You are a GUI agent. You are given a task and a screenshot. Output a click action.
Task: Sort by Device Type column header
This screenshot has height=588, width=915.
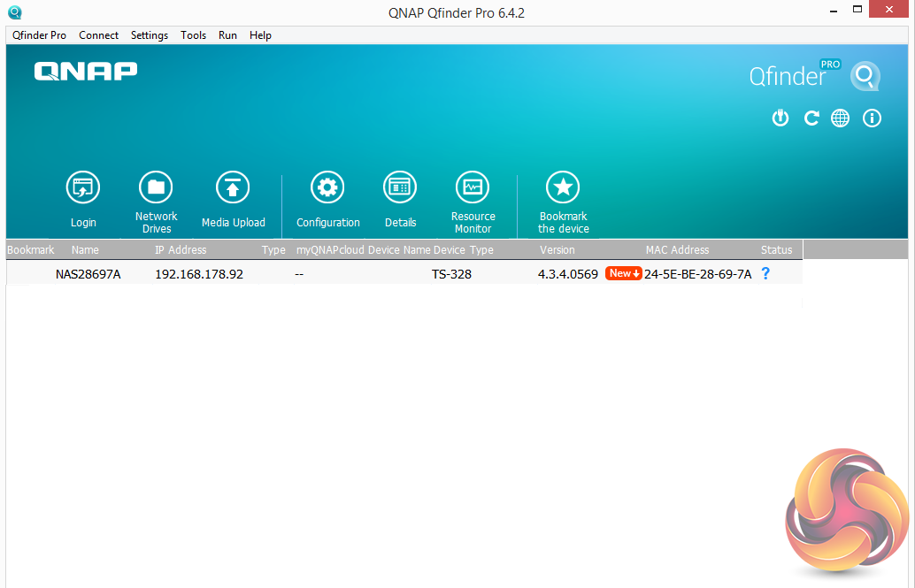pyautogui.click(x=464, y=249)
